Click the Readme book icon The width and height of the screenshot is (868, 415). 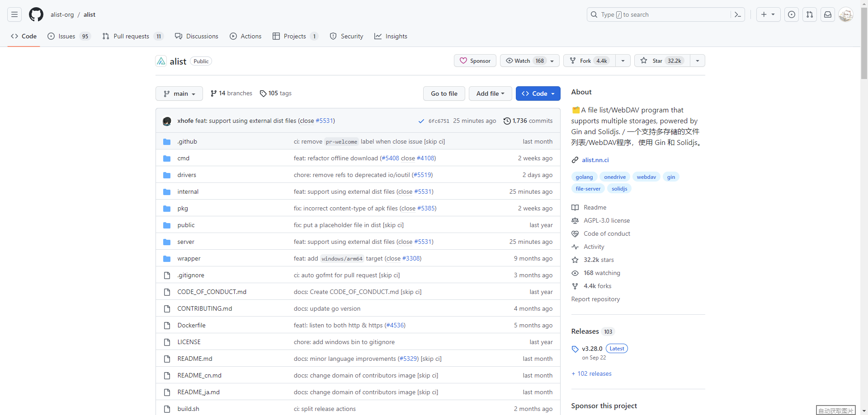pos(575,207)
